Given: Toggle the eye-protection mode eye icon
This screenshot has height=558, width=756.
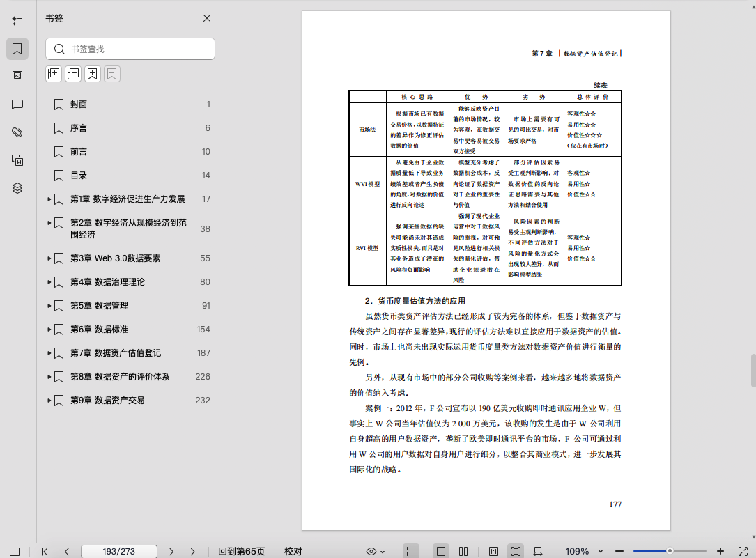Looking at the screenshot, I should click(371, 551).
